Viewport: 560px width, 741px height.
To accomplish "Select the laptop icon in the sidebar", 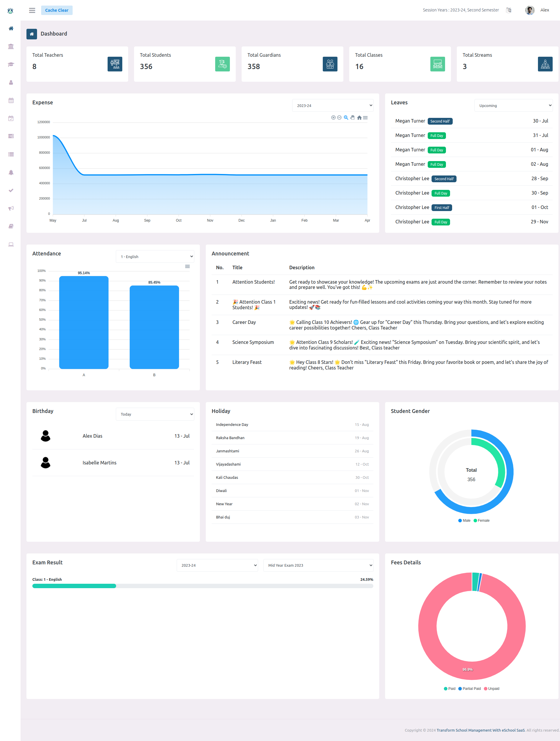I will [x=11, y=244].
